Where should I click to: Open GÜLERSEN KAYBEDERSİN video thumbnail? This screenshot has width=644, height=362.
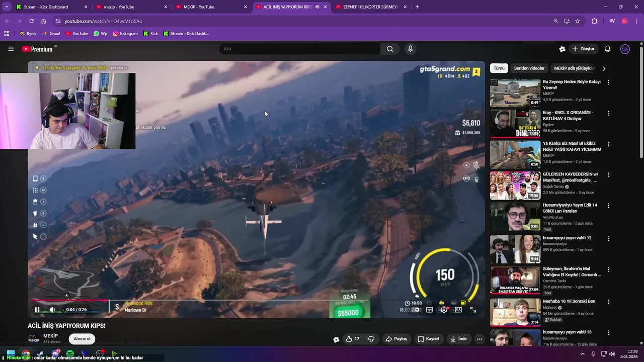[515, 186]
